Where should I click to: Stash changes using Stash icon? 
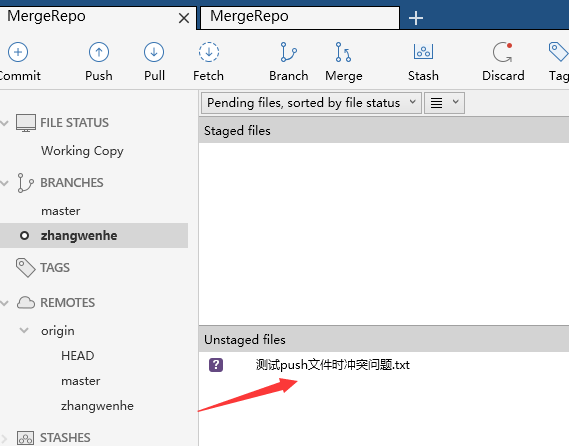click(x=423, y=52)
